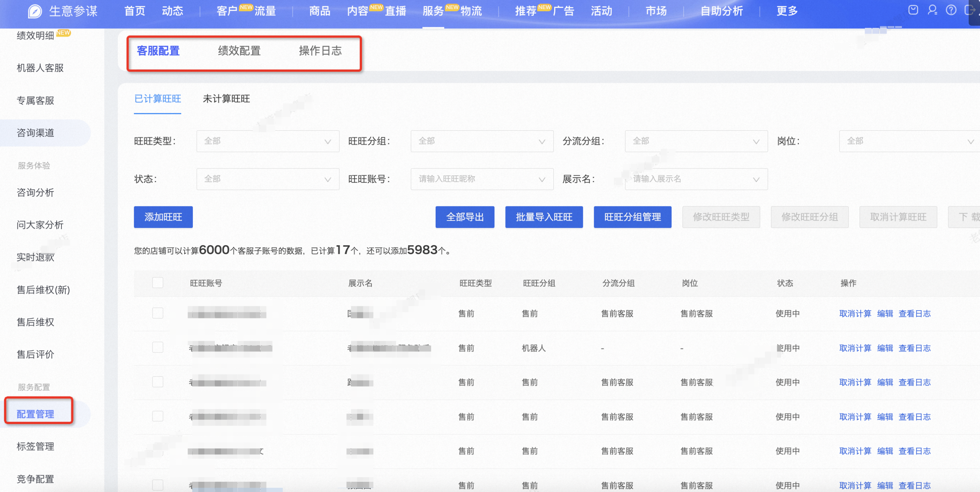The height and width of the screenshot is (492, 980).
Task: Click the 批量导入旺旺 button
Action: coord(544,217)
